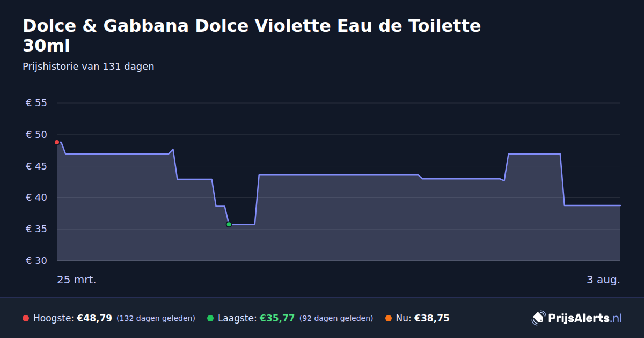
Task: Click the orange Nu legend dot
Action: click(x=389, y=318)
